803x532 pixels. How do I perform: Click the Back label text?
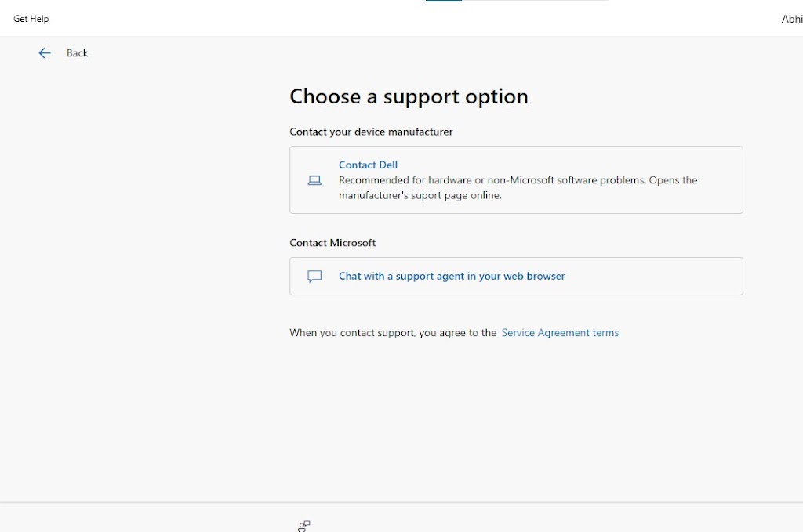tap(78, 53)
